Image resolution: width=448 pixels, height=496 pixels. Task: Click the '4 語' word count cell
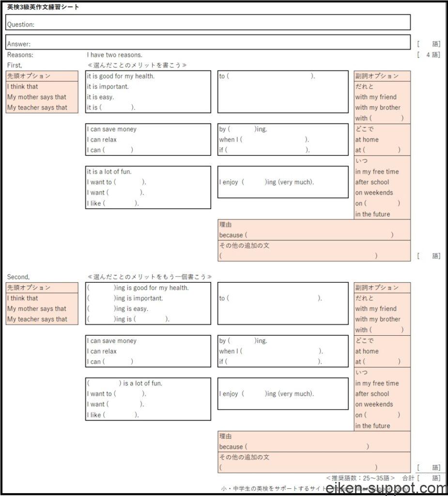[x=429, y=55]
